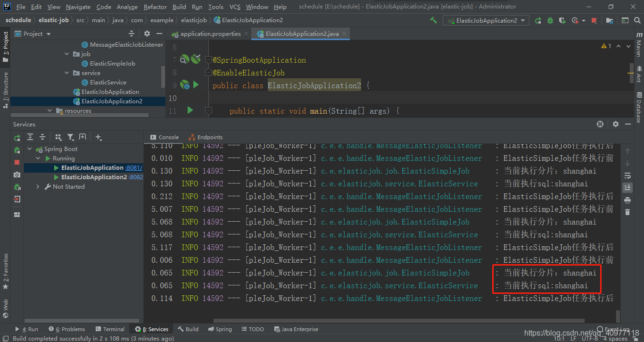
Task: Toggle soft-wrap in the console
Action: [627, 175]
